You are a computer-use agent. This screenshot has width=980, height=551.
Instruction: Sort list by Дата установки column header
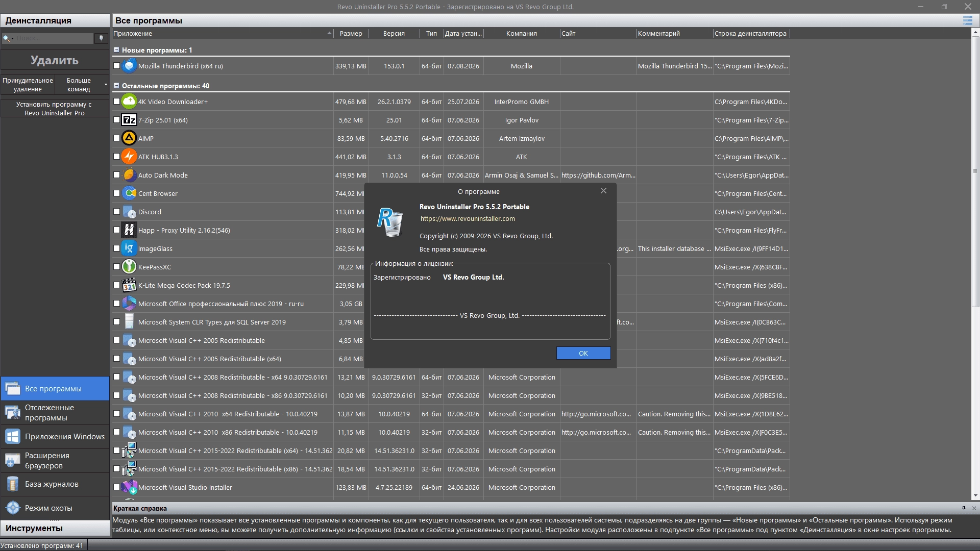point(463,34)
